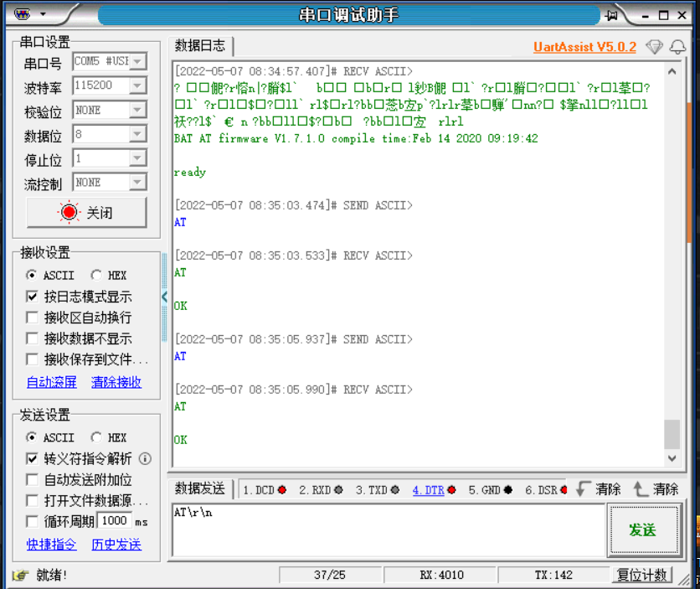Viewport: 700px width, 589px height.
Task: Open the 数据位 8 dropdown
Action: tap(138, 134)
